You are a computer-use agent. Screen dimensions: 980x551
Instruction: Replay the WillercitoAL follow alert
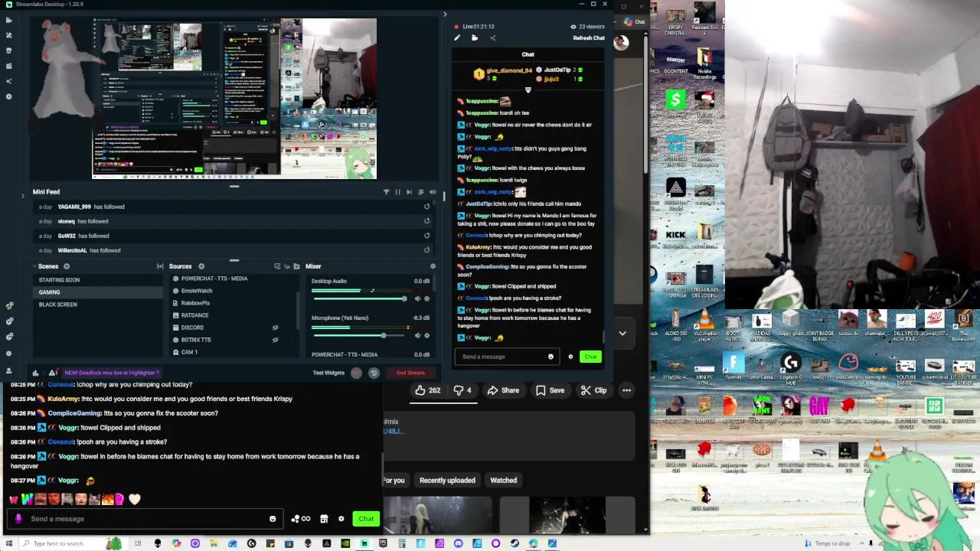pyautogui.click(x=426, y=250)
